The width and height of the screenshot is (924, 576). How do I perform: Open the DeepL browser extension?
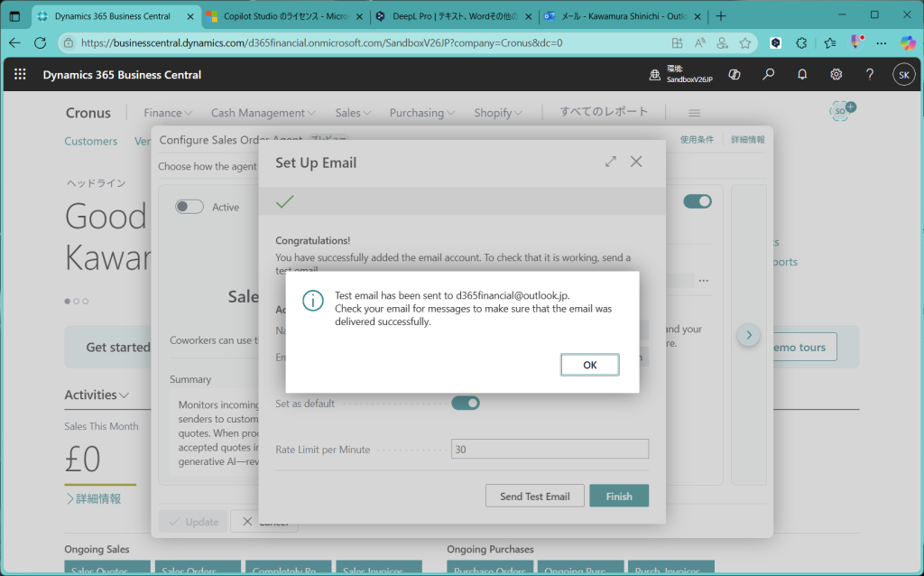(x=776, y=42)
